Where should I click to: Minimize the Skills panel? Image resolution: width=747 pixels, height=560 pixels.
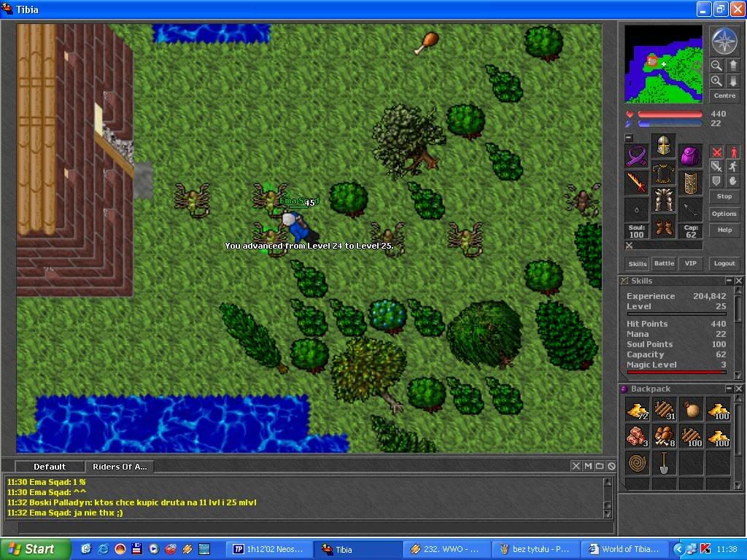coord(729,281)
